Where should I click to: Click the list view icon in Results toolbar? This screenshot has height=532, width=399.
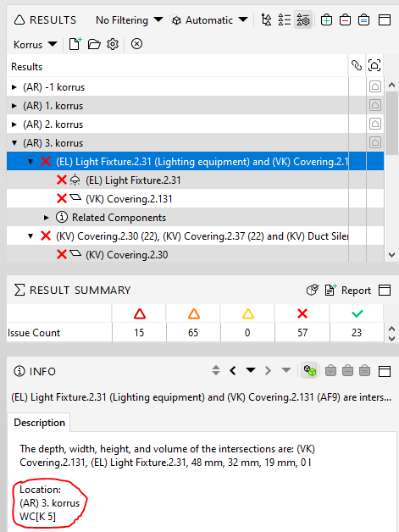coord(285,20)
